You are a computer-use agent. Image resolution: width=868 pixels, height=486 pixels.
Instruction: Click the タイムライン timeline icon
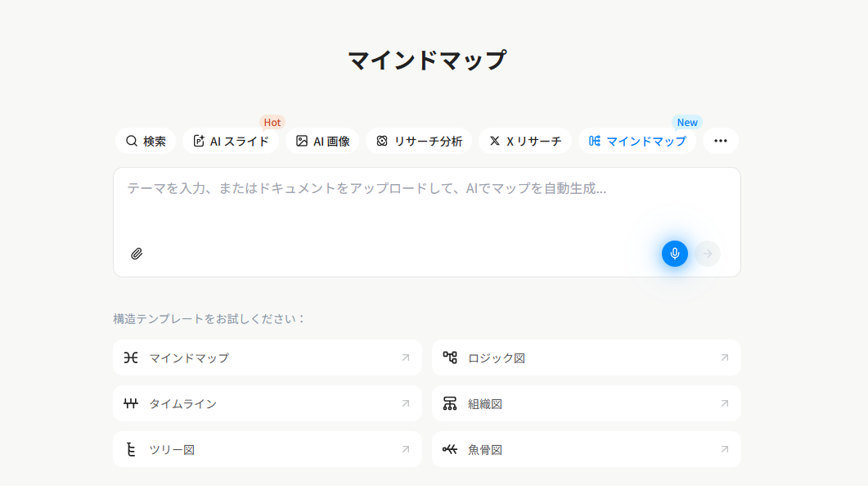(x=132, y=403)
